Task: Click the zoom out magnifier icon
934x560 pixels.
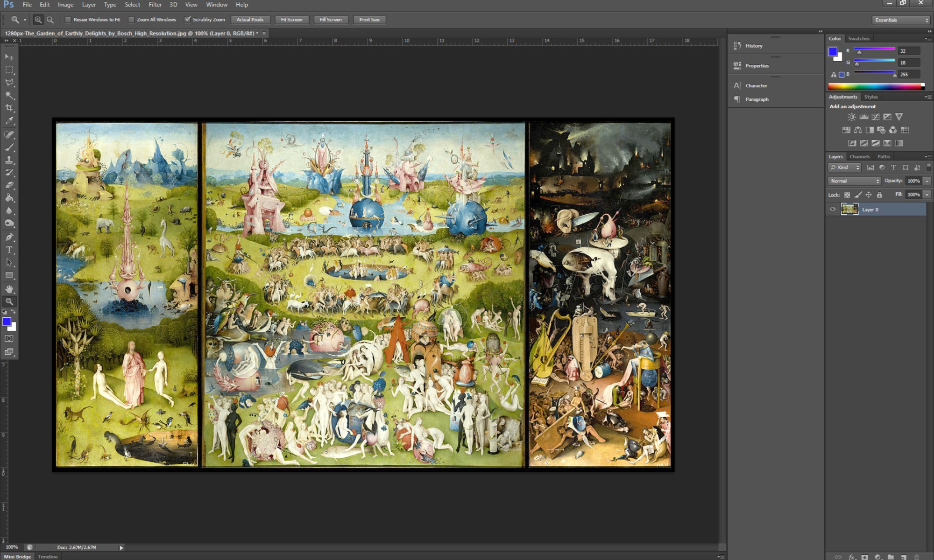Action: pyautogui.click(x=50, y=20)
